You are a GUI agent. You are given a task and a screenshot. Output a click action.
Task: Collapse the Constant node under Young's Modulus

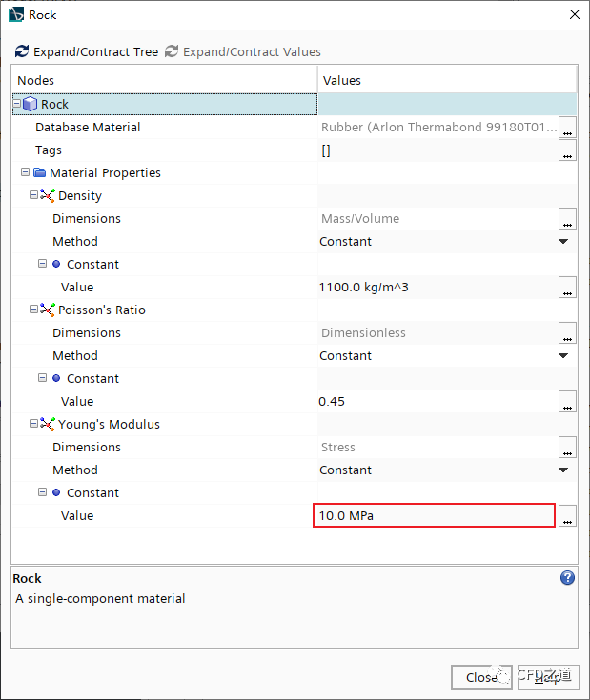pyautogui.click(x=42, y=492)
